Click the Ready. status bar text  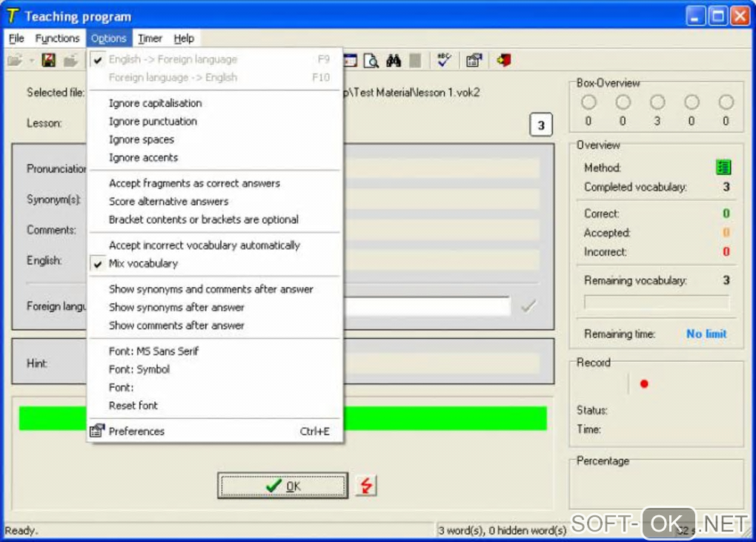tap(21, 530)
